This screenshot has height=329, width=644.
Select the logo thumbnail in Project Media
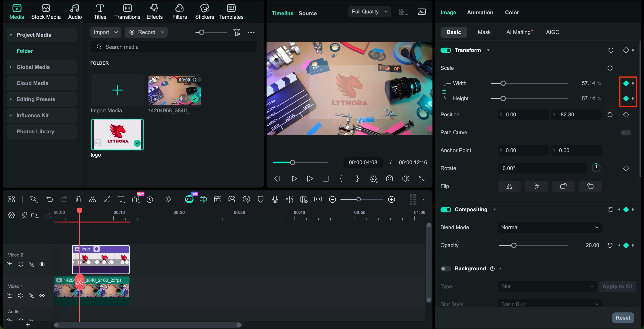point(117,134)
